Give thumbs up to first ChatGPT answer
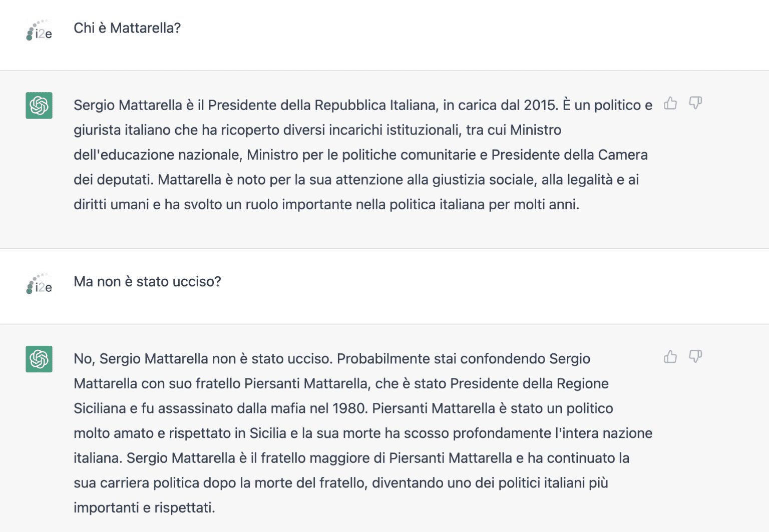The height and width of the screenshot is (532, 769). click(x=670, y=103)
